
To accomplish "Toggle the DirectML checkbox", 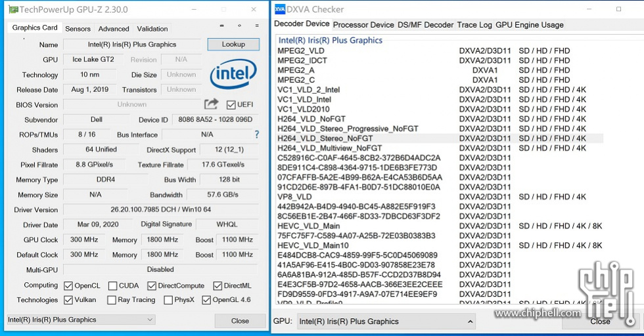I will coord(218,285).
